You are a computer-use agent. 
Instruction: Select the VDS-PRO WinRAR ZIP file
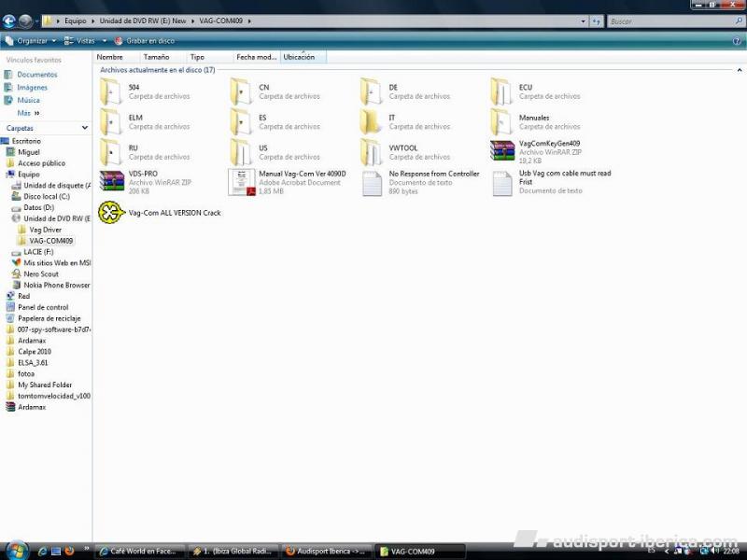pos(146,182)
